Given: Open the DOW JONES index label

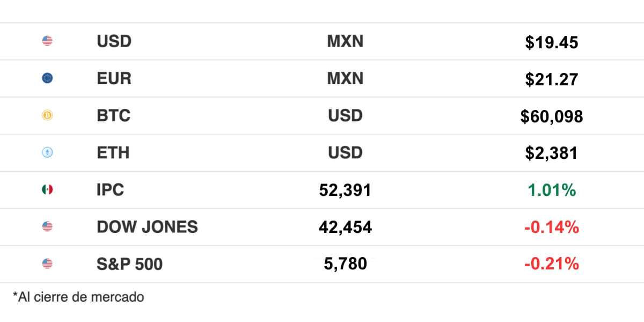Looking at the screenshot, I should pyautogui.click(x=147, y=226).
